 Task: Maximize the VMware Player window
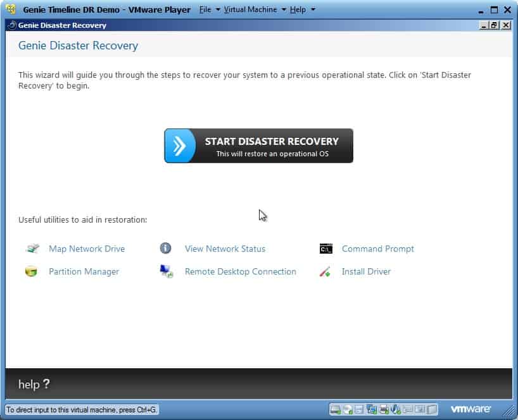click(x=494, y=10)
